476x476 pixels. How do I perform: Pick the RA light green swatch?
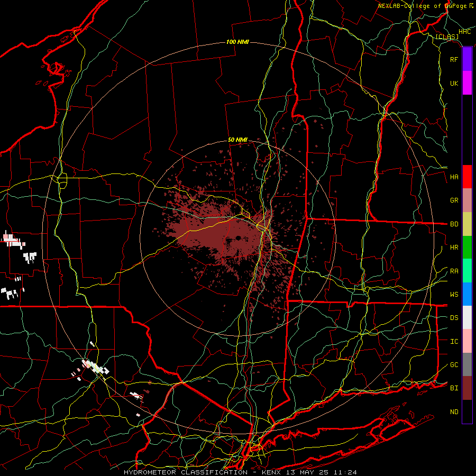tap(467, 271)
